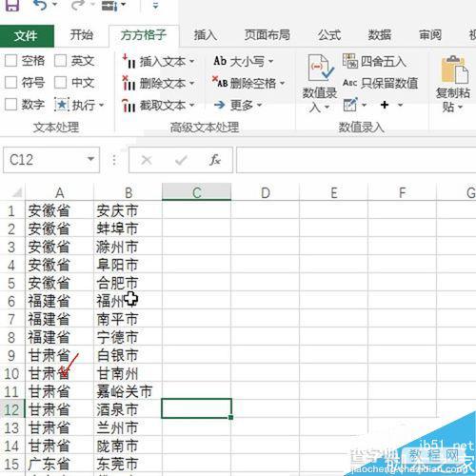Screen dimensions: 476x476
Task: Select the 方方格子 ribbon tab
Action: click(144, 35)
